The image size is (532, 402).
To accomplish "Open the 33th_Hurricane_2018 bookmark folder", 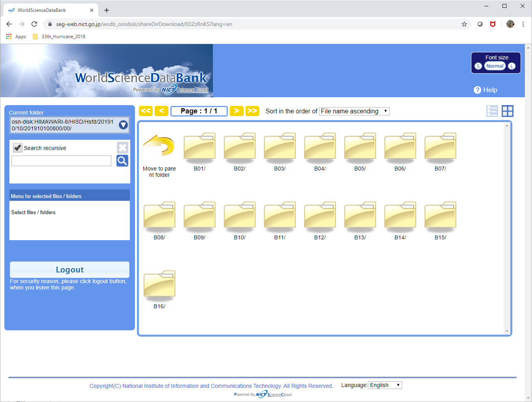I will (x=59, y=37).
